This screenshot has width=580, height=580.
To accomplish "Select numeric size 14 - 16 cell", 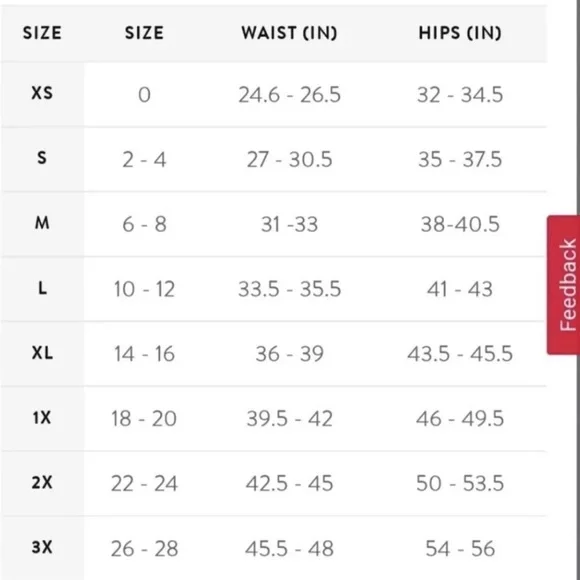I will point(144,354).
